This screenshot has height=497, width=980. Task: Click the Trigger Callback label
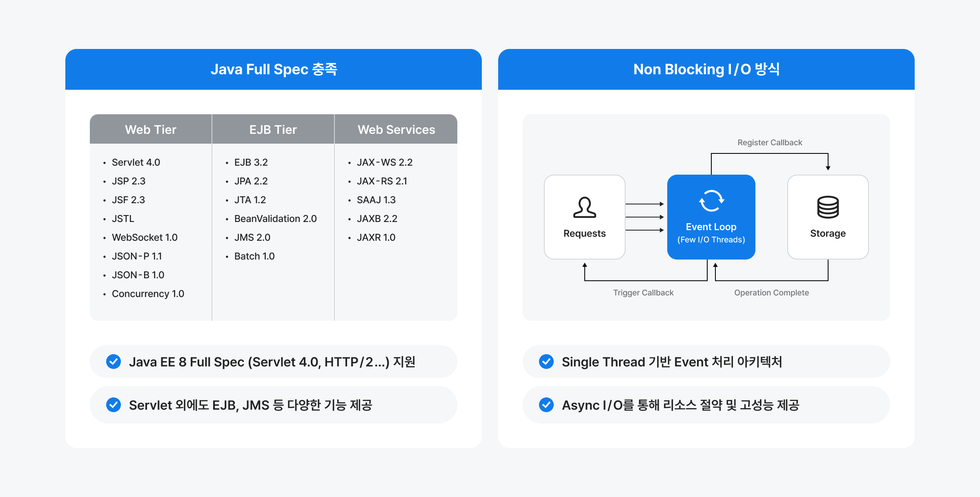(643, 293)
